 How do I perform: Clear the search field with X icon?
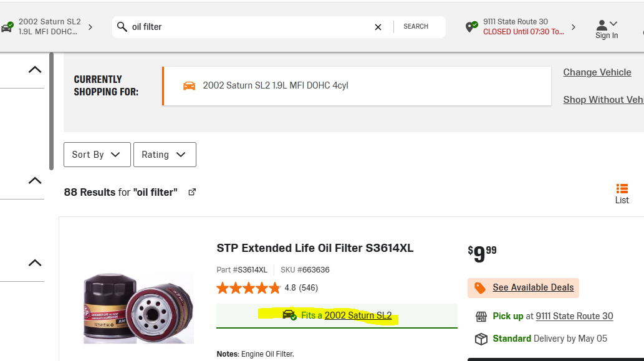[378, 27]
